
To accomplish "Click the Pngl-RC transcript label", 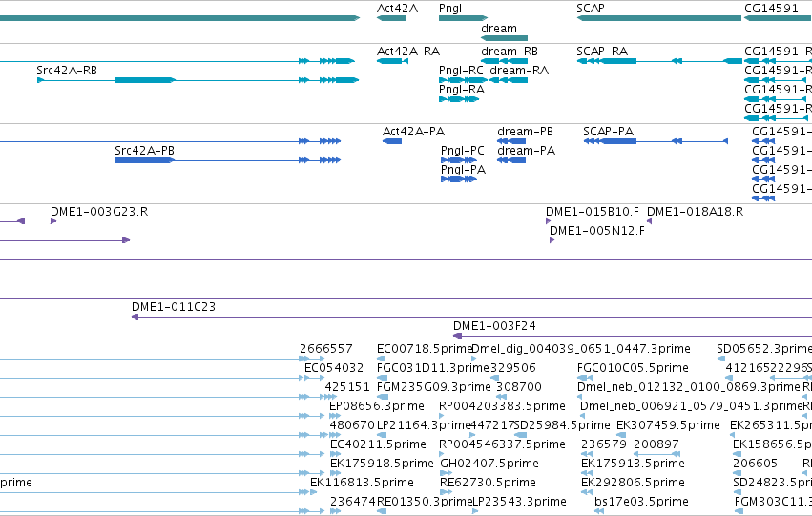I will click(x=462, y=71).
